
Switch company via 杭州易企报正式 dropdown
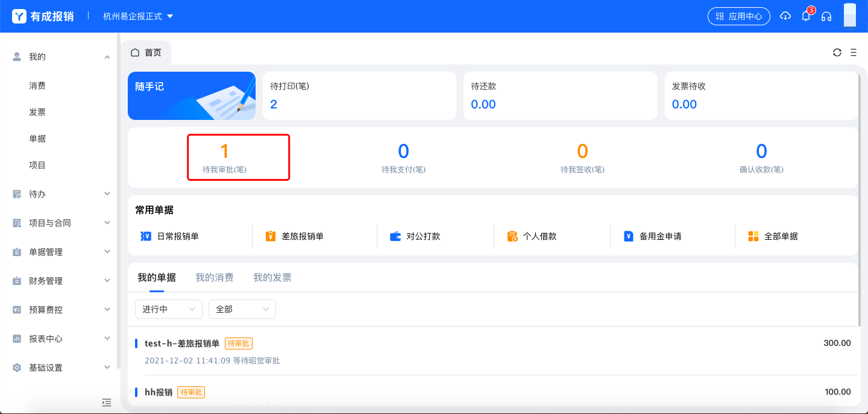point(138,16)
